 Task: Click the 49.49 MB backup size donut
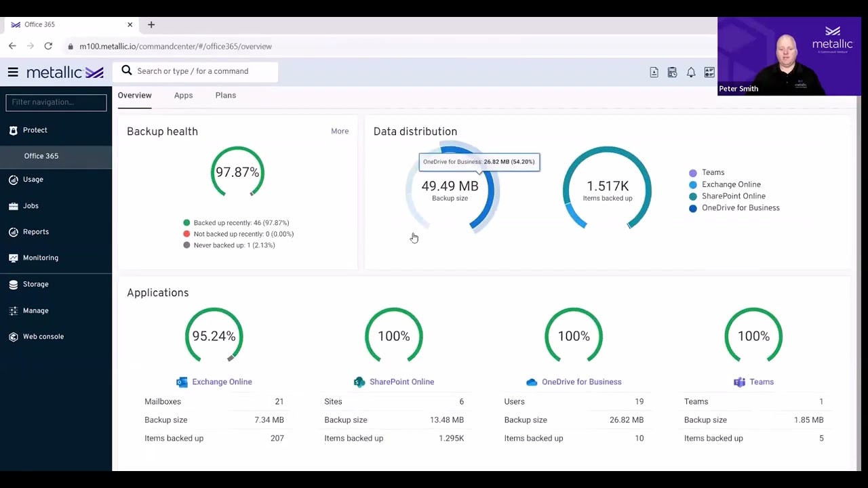[450, 188]
